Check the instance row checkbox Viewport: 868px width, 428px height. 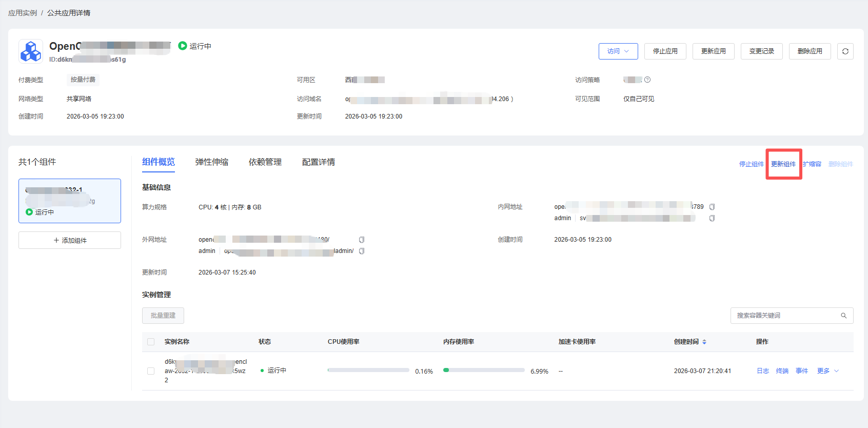click(151, 371)
